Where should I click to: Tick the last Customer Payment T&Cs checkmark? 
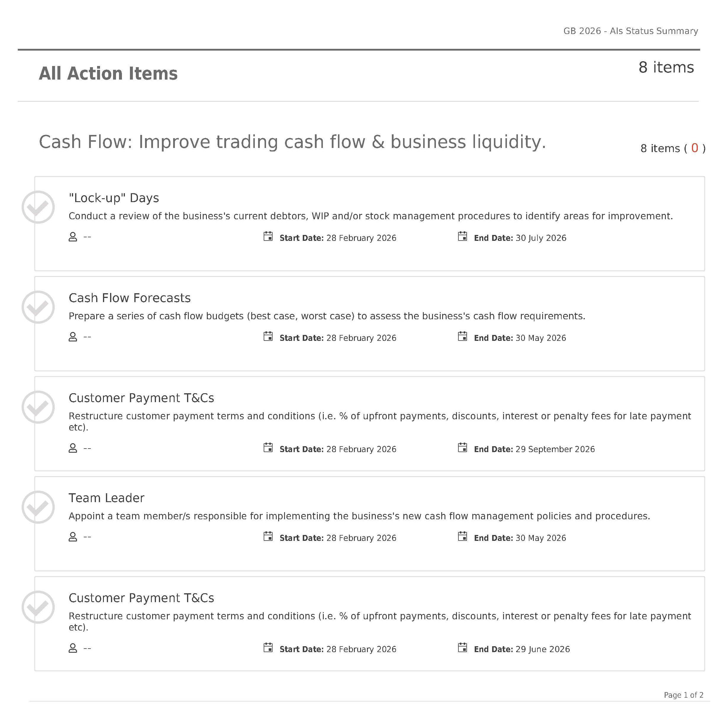coord(38,607)
